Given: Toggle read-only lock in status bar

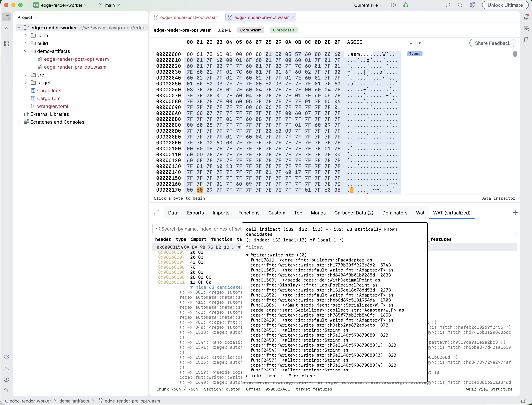Looking at the screenshot, I should click(x=523, y=401).
